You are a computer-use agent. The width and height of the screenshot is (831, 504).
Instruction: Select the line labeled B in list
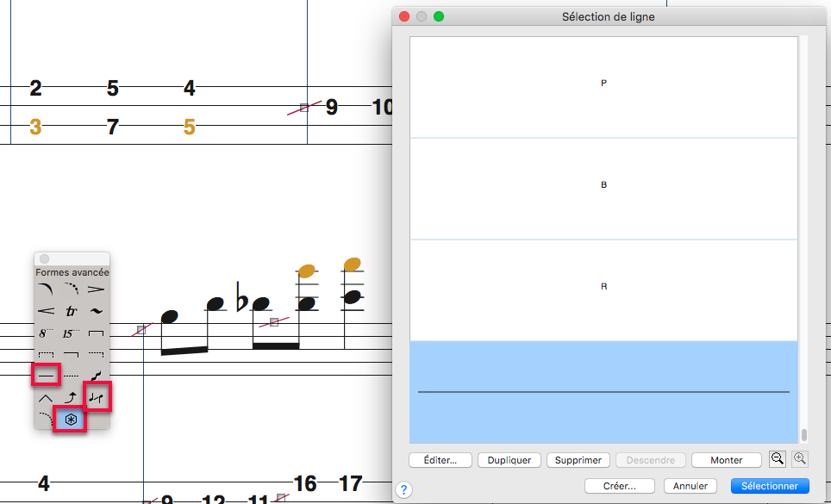coord(603,188)
